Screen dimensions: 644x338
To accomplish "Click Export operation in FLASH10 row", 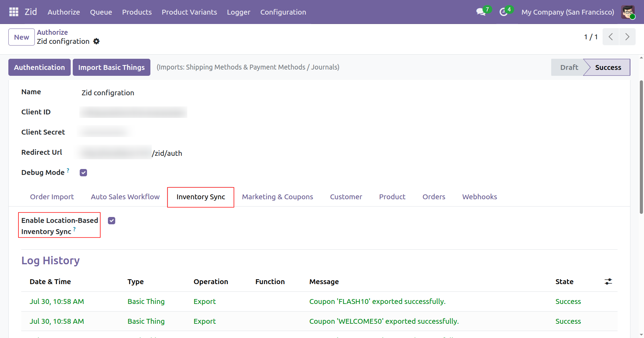I will tap(205, 301).
